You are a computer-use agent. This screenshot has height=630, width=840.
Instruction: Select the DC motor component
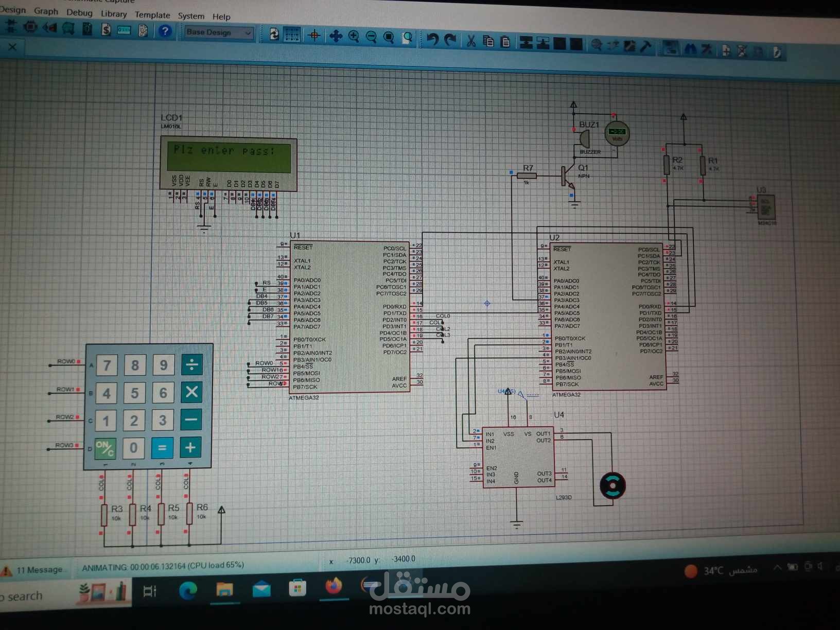coord(612,486)
